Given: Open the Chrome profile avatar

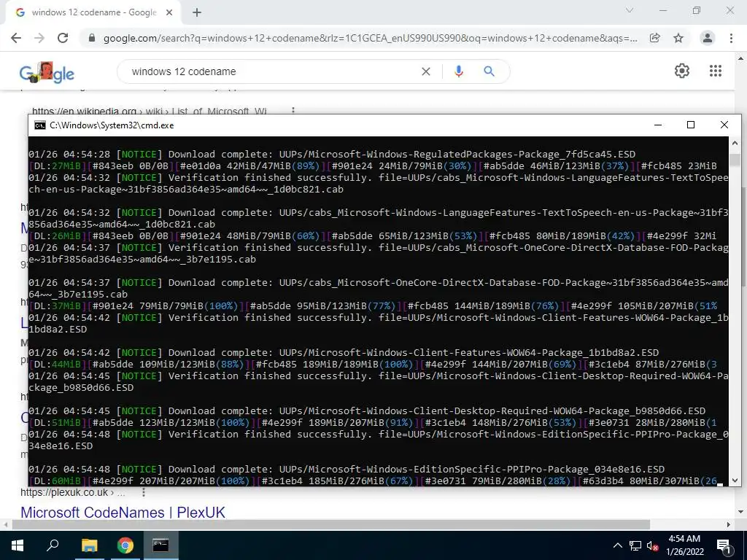Looking at the screenshot, I should pos(708,38).
